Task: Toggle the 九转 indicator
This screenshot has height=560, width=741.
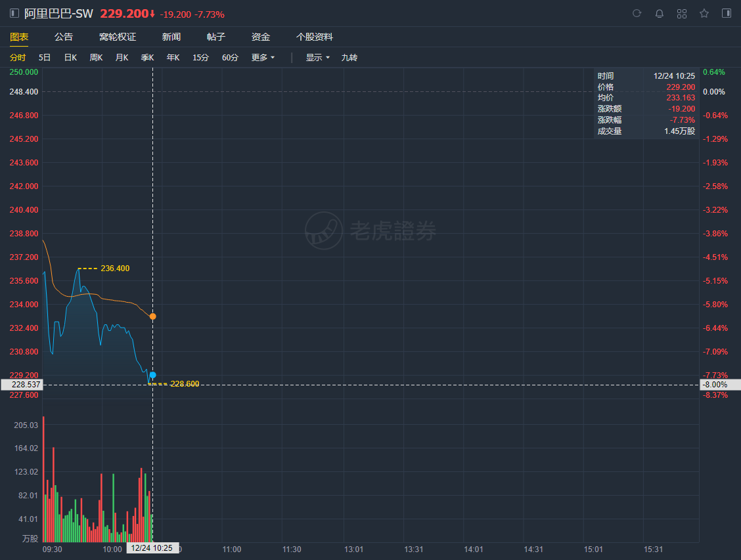Action: 349,58
